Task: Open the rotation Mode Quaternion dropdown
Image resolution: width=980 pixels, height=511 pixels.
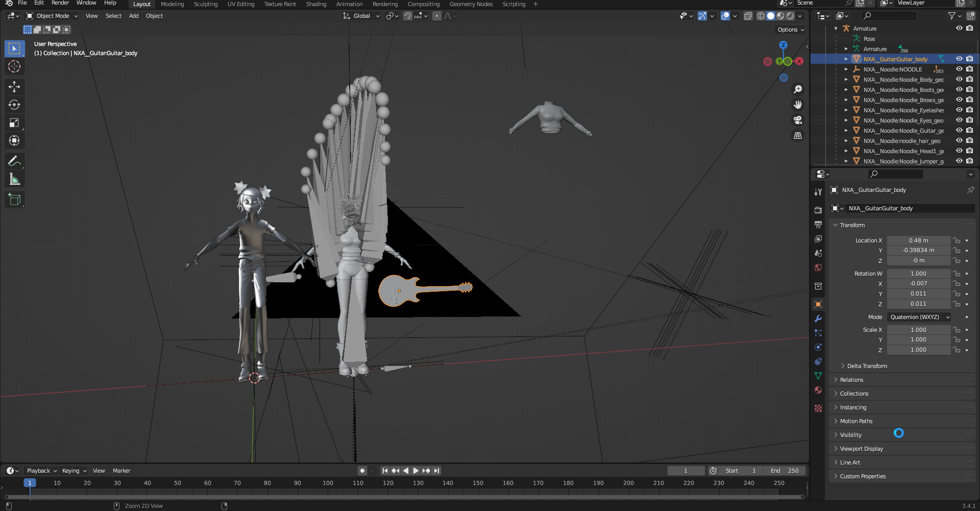Action: click(919, 317)
